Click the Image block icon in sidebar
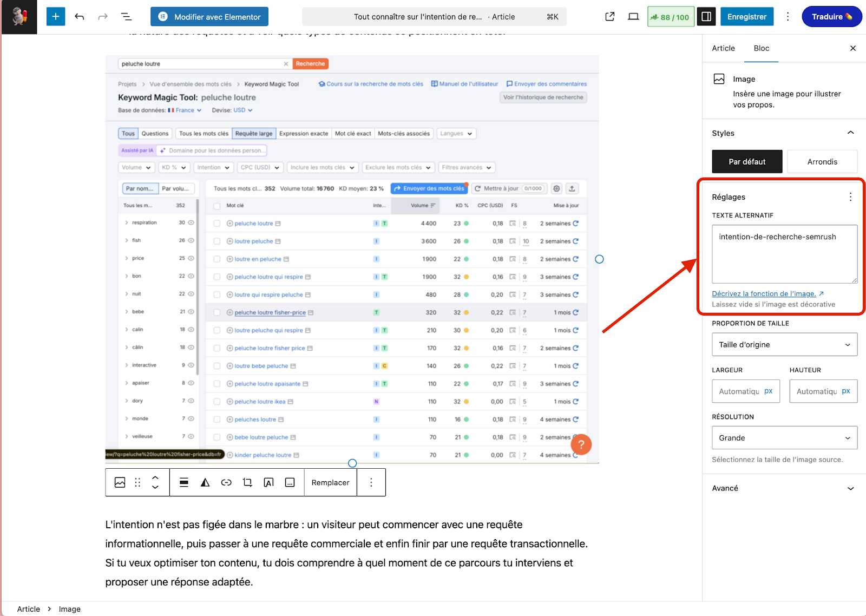The height and width of the screenshot is (616, 866). pos(719,79)
